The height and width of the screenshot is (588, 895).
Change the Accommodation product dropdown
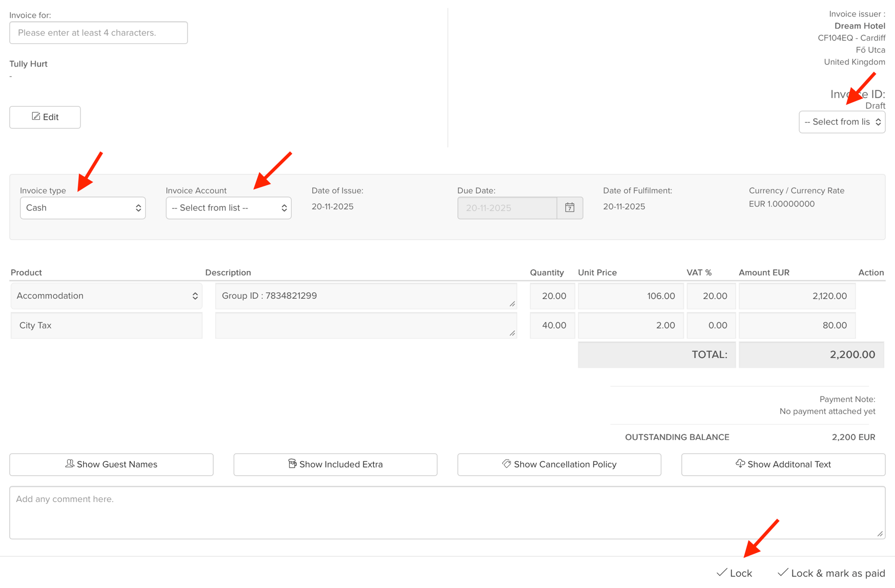pyautogui.click(x=107, y=296)
